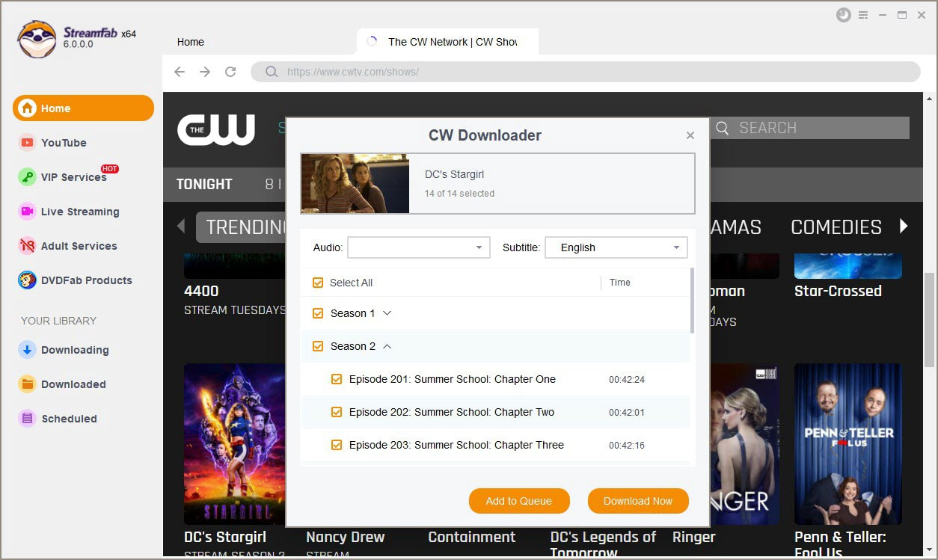Open the Penn & Teller poster
Viewport: 938px width, 560px height.
coord(848,444)
